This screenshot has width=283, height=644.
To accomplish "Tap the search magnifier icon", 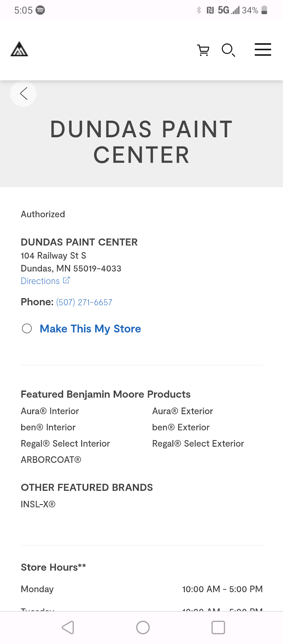I will pos(228,50).
